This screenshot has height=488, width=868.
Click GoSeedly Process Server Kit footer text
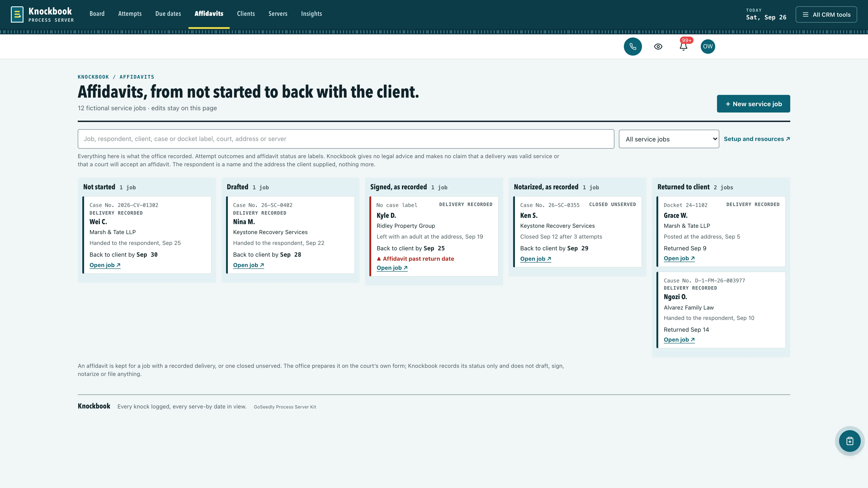coord(285,407)
